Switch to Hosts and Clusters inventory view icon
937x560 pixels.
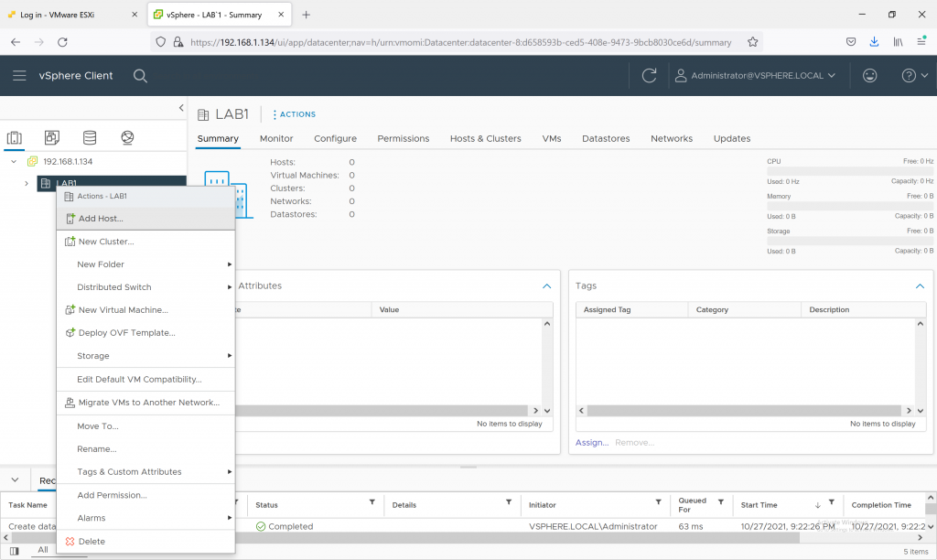pos(15,137)
